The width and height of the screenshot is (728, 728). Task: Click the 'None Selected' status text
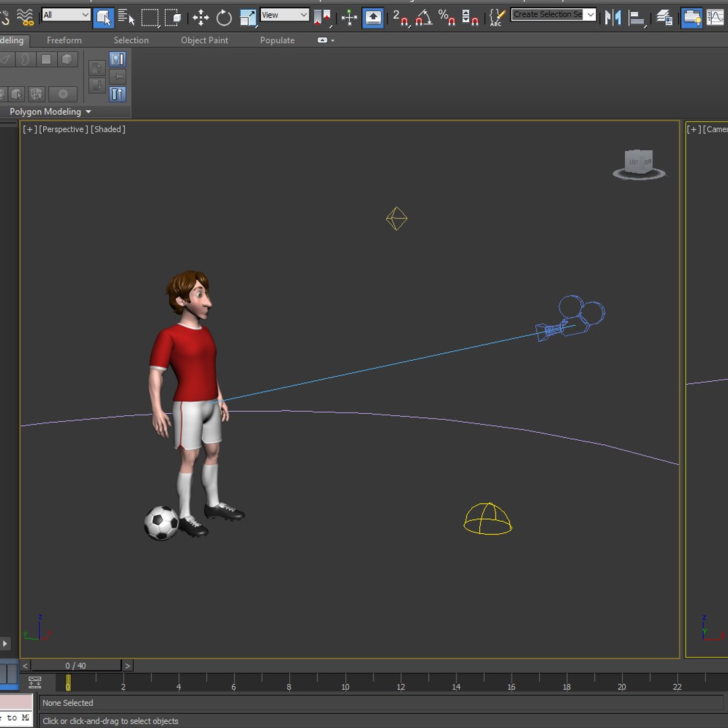(x=68, y=703)
